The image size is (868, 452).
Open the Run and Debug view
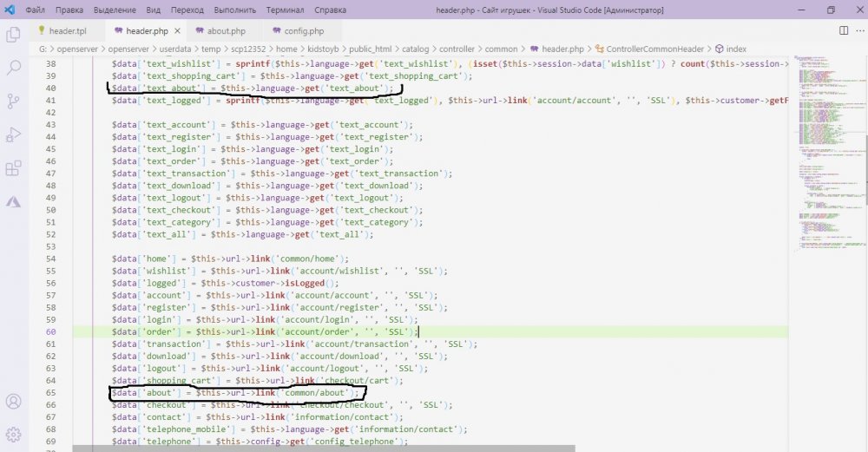pyautogui.click(x=13, y=134)
